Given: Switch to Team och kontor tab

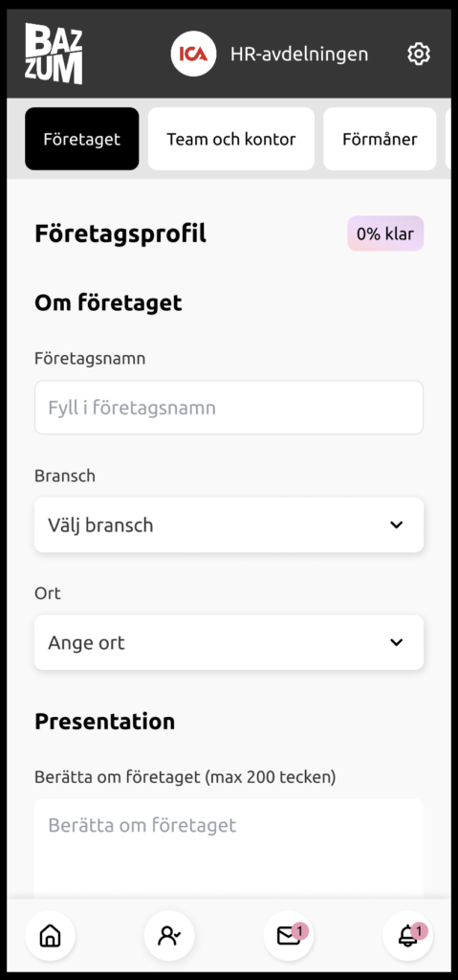Looking at the screenshot, I should (231, 139).
